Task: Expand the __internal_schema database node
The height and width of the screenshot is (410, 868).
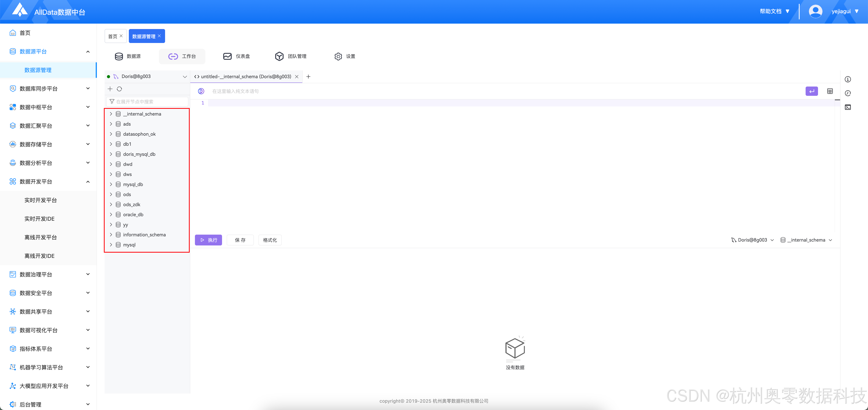Action: click(111, 114)
